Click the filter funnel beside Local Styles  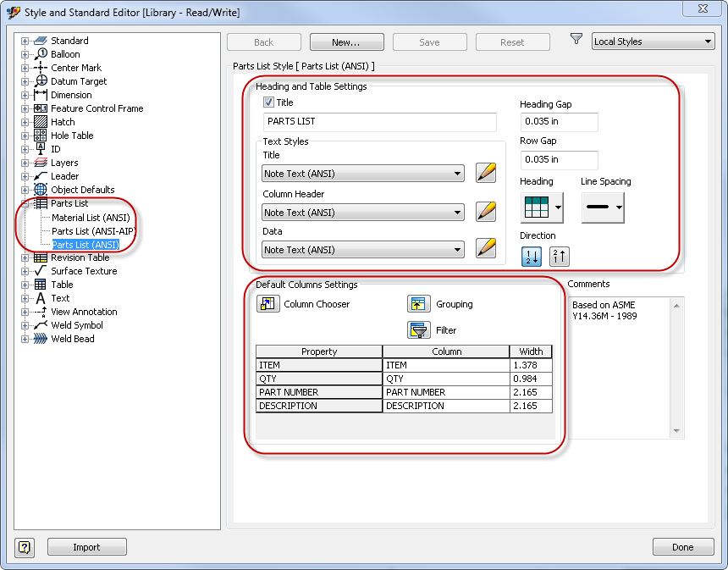click(x=576, y=40)
